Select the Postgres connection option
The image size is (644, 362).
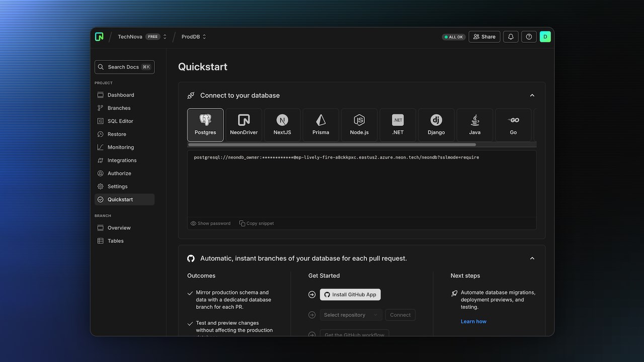[x=205, y=125]
